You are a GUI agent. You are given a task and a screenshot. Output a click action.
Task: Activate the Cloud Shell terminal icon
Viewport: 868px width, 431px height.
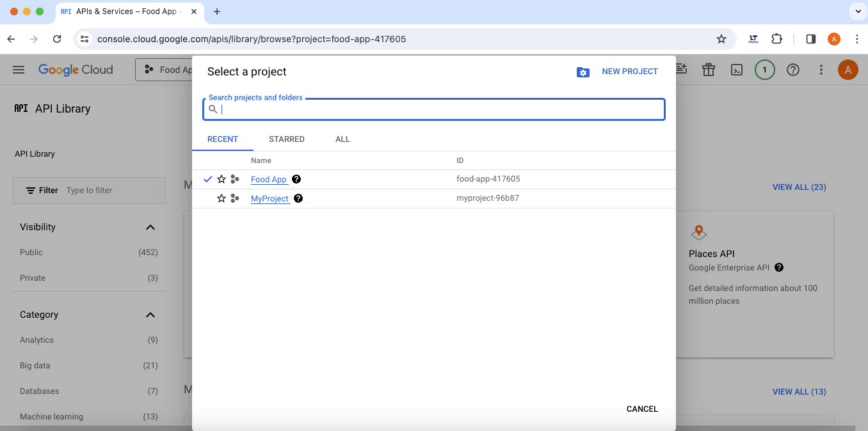pyautogui.click(x=736, y=69)
